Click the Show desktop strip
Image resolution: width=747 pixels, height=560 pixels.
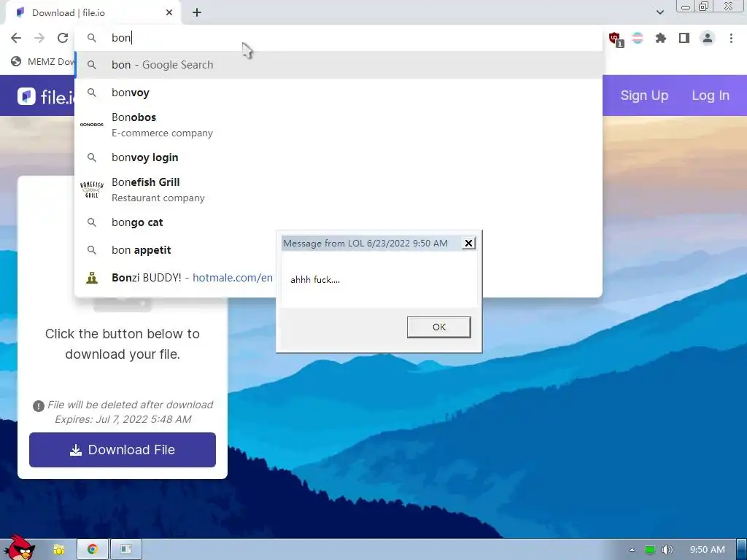point(741,550)
